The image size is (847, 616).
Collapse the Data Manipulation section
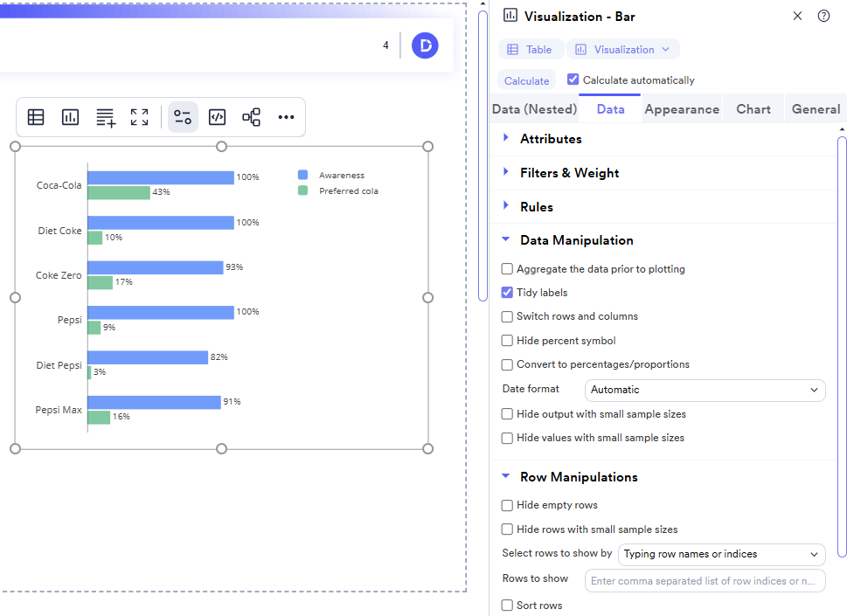click(x=576, y=241)
